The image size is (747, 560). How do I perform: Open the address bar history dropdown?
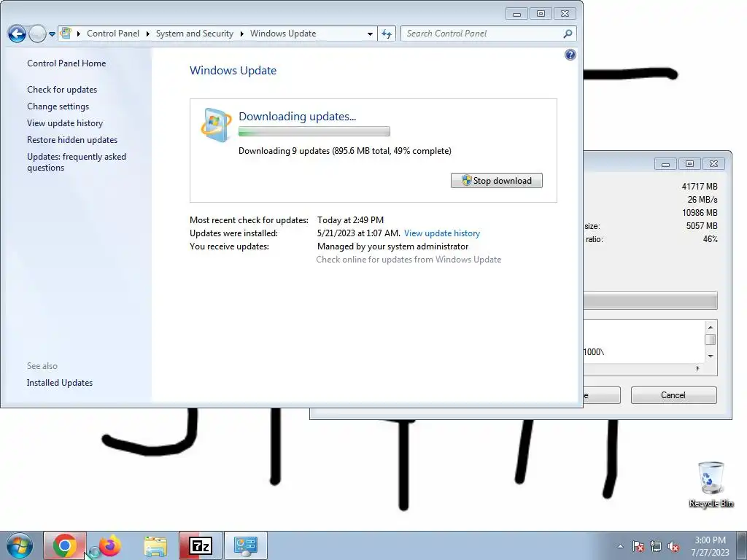pyautogui.click(x=370, y=34)
